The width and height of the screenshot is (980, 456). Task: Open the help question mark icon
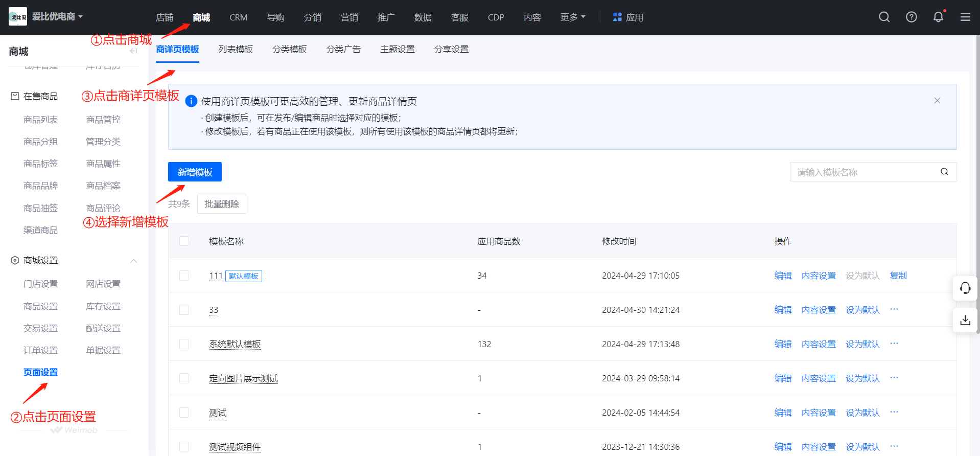coord(912,17)
